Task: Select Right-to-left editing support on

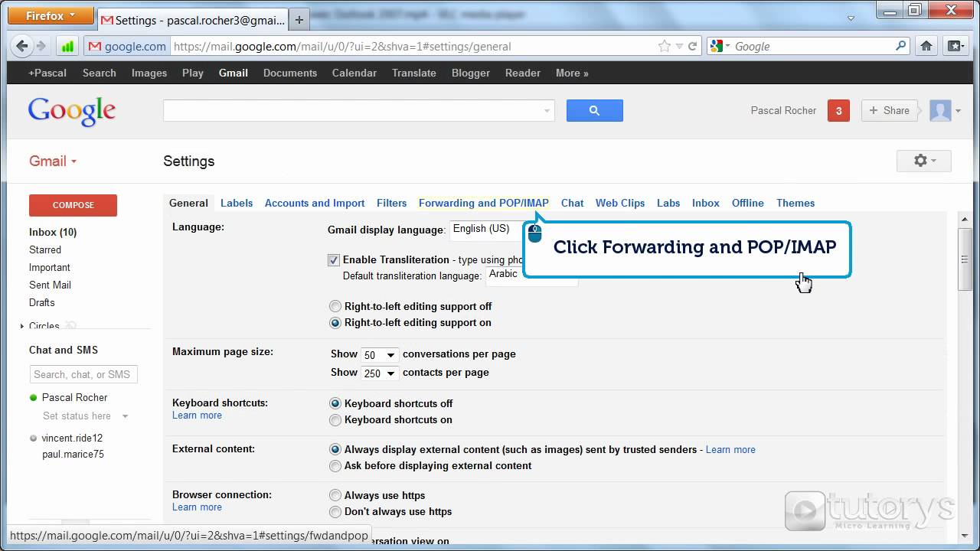Action: point(335,323)
